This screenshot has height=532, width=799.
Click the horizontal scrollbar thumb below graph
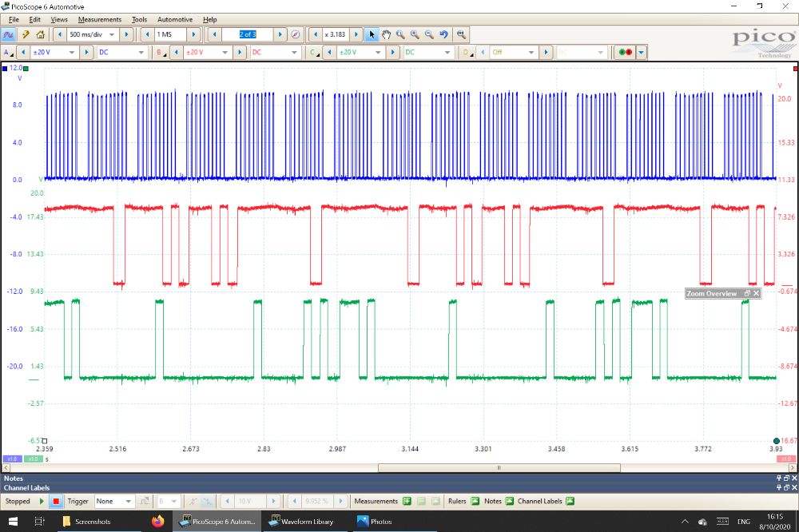point(498,467)
